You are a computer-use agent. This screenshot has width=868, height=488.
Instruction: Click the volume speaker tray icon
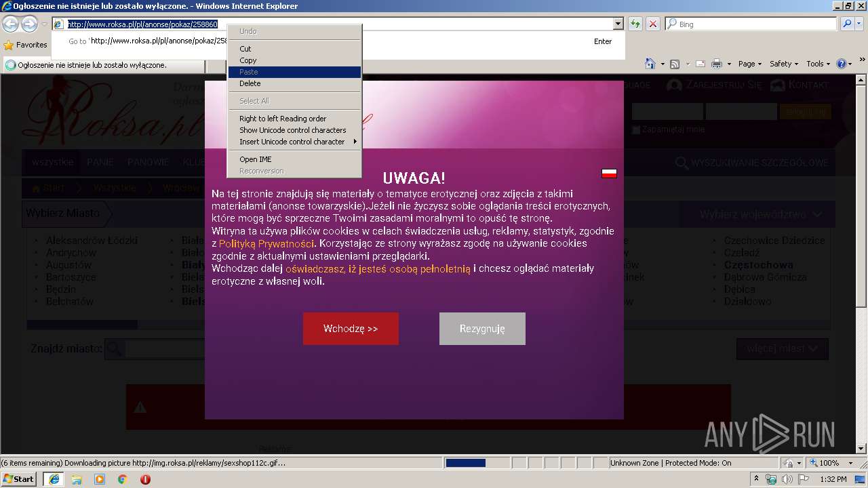[789, 479]
